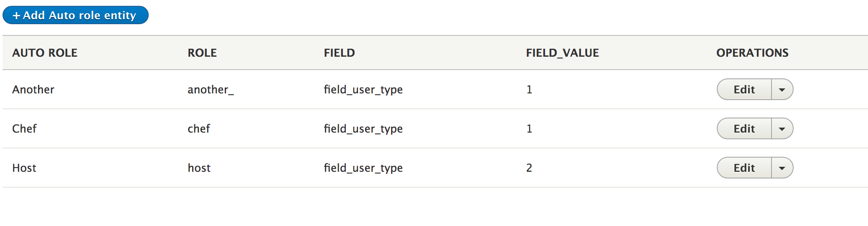The image size is (868, 226).
Task: Click the another_ role cell
Action: click(211, 90)
